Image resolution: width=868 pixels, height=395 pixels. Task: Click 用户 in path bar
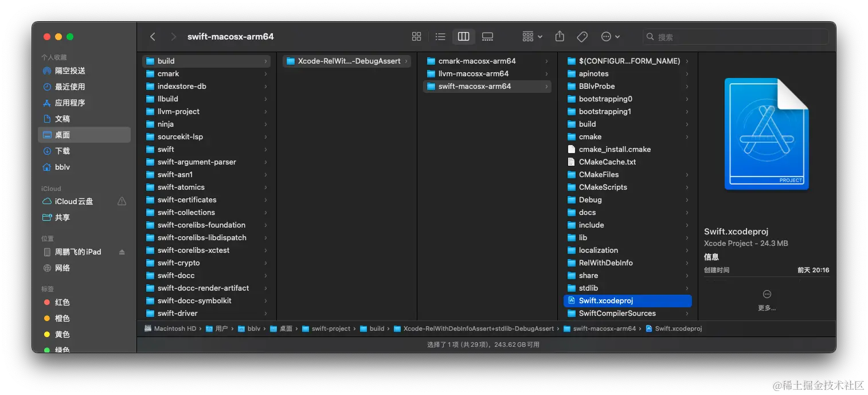click(217, 328)
